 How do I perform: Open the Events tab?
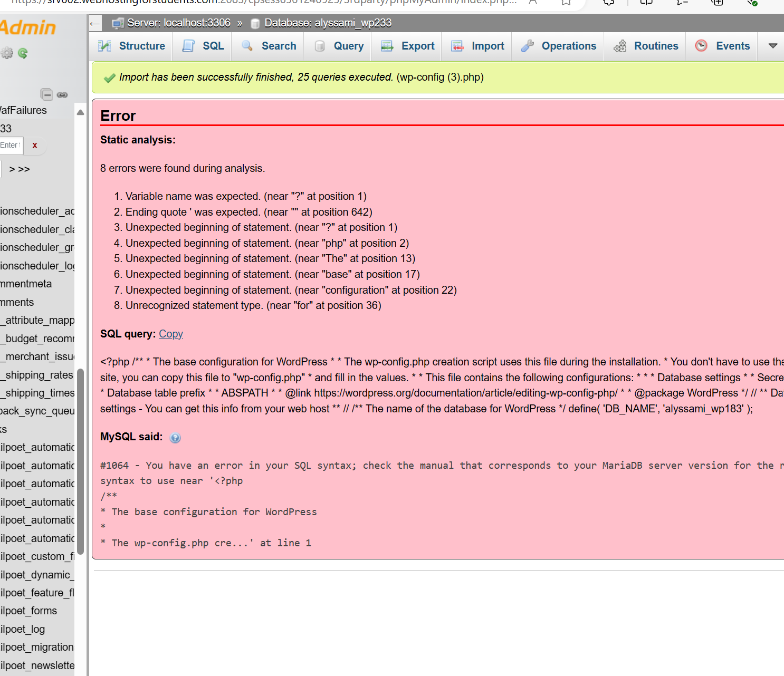click(x=722, y=46)
